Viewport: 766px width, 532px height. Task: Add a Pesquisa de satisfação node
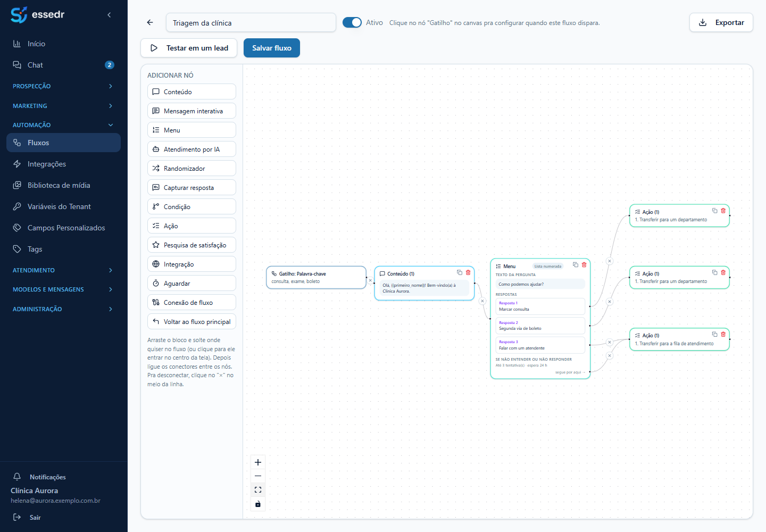pyautogui.click(x=191, y=245)
